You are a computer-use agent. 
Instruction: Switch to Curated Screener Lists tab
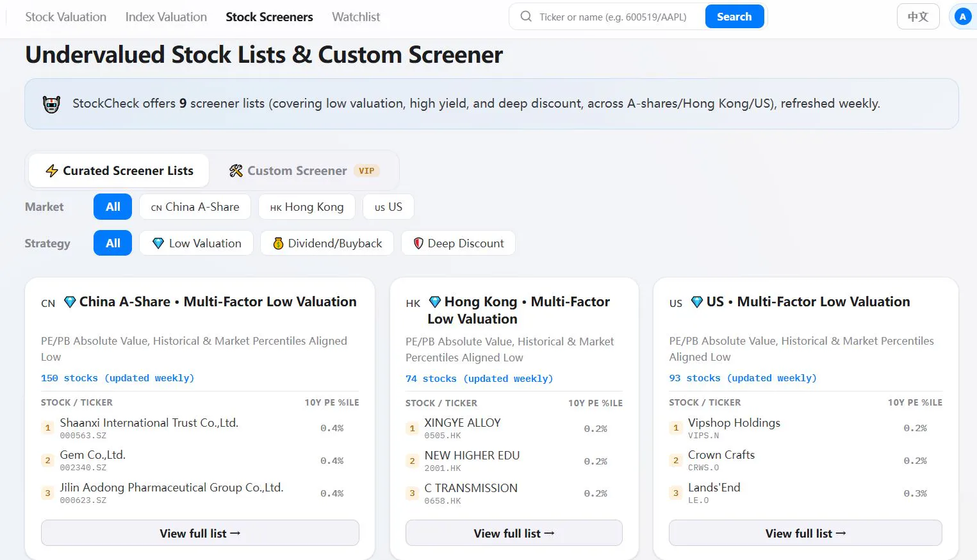click(x=119, y=171)
